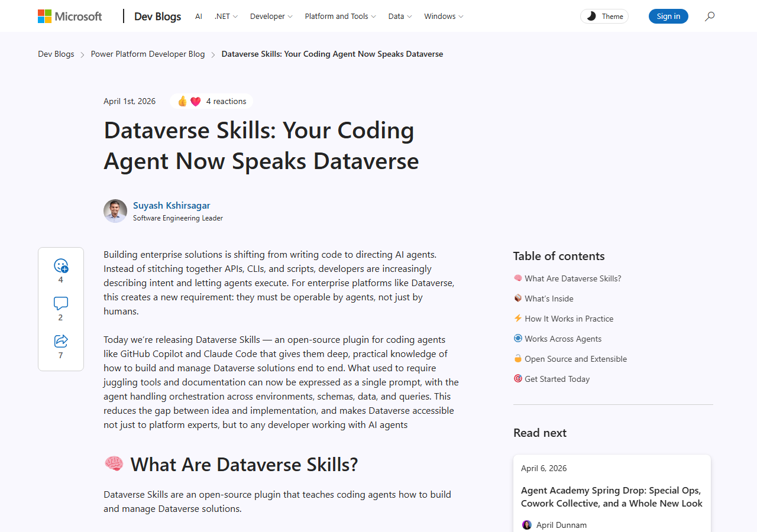The image size is (757, 532).
Task: Share the post via the share icon
Action: coord(61,341)
